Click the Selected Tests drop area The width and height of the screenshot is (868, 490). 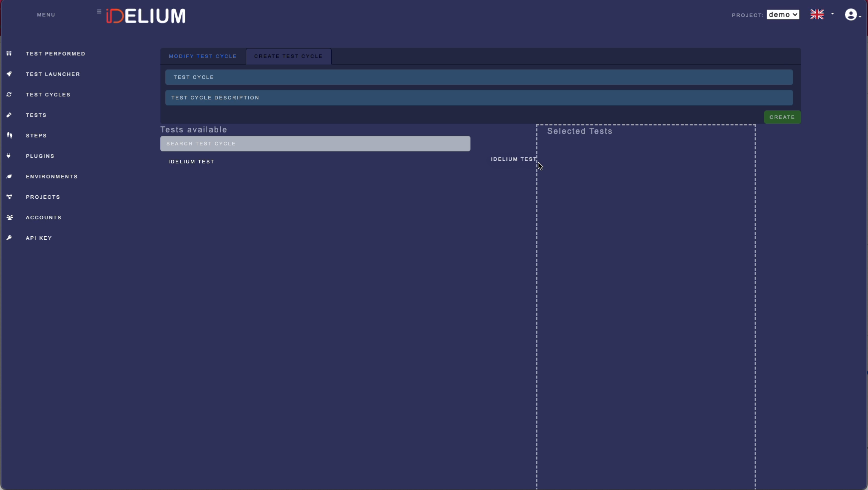646,307
